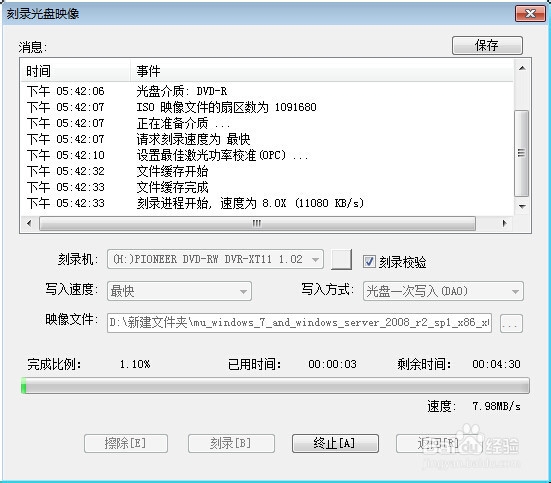Open the 写入方式 dropdown showing DAO
551x483 pixels.
(x=443, y=291)
